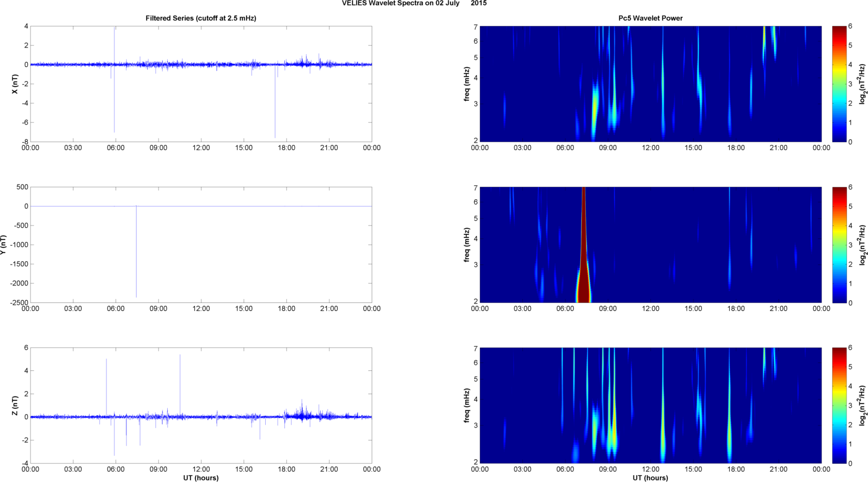The height and width of the screenshot is (482, 868).
Task: Pick the colorbar beside the middle wavelet spectrogram
Action: click(x=840, y=245)
